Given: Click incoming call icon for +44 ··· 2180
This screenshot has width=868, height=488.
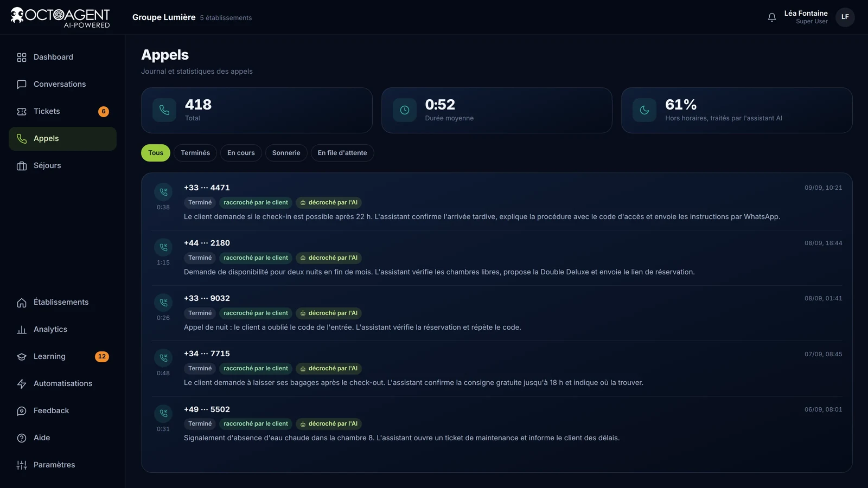Looking at the screenshot, I should pos(163,247).
